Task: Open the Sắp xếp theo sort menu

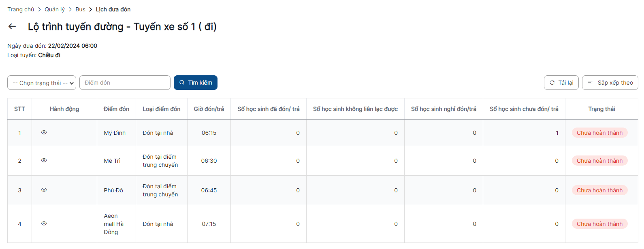Action: click(x=610, y=83)
